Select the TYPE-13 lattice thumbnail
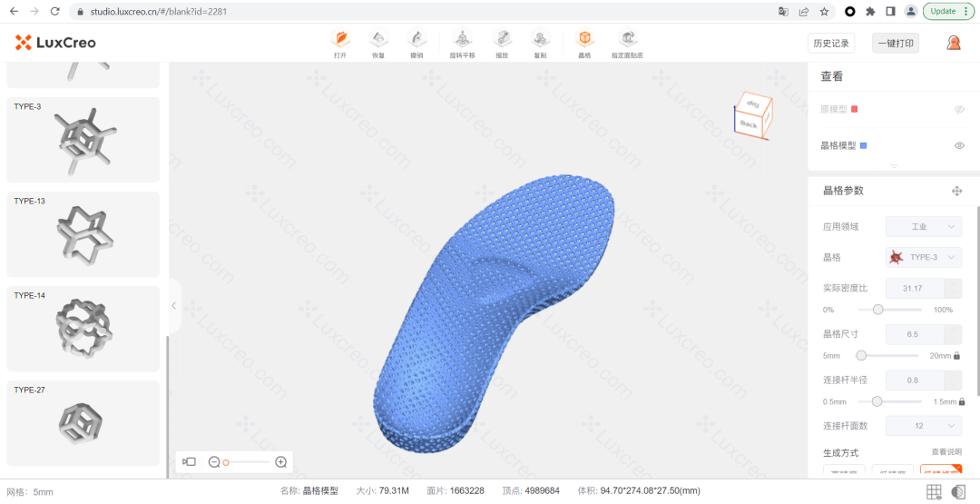The height and width of the screenshot is (504, 980). [x=83, y=234]
